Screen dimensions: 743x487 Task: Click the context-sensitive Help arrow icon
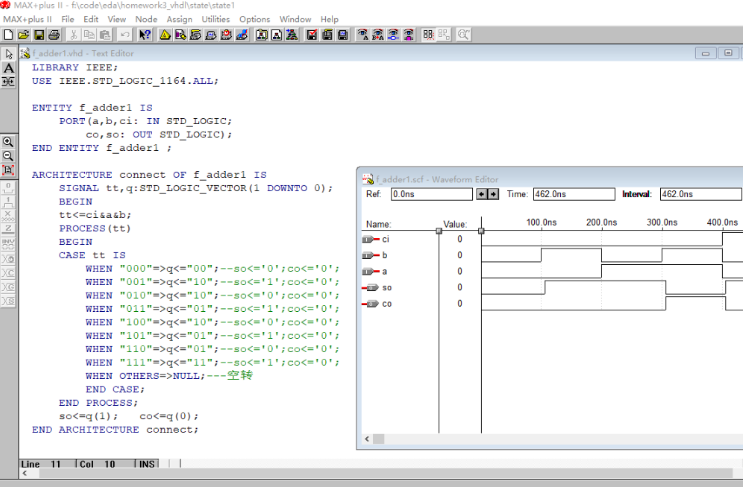(x=145, y=34)
